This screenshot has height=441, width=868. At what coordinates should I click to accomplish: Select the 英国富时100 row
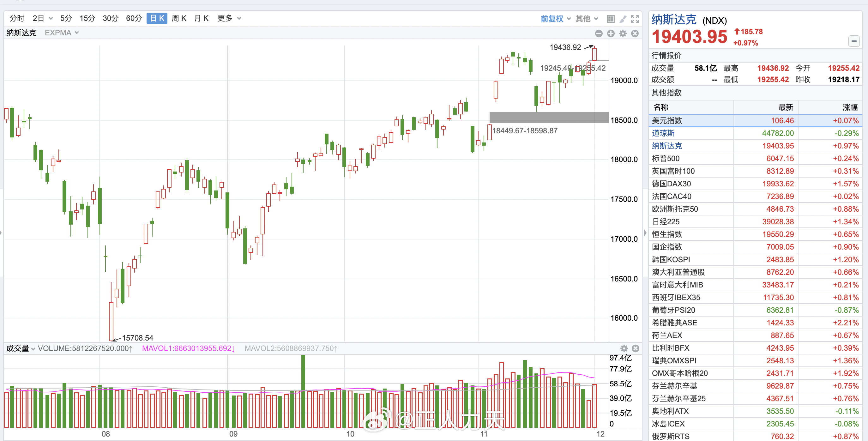(x=755, y=171)
